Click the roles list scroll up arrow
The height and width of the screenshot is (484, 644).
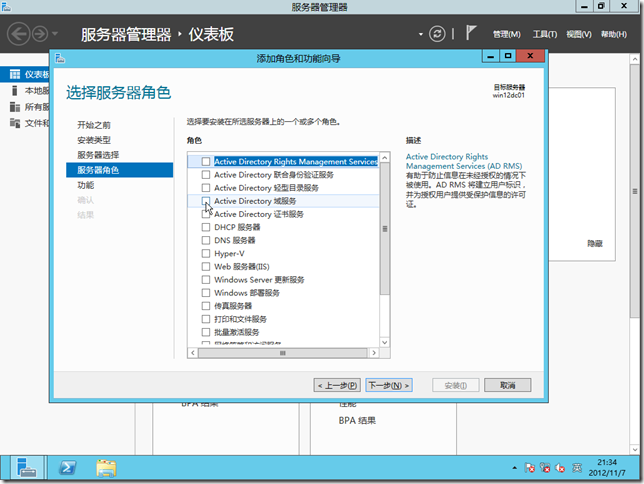point(384,157)
